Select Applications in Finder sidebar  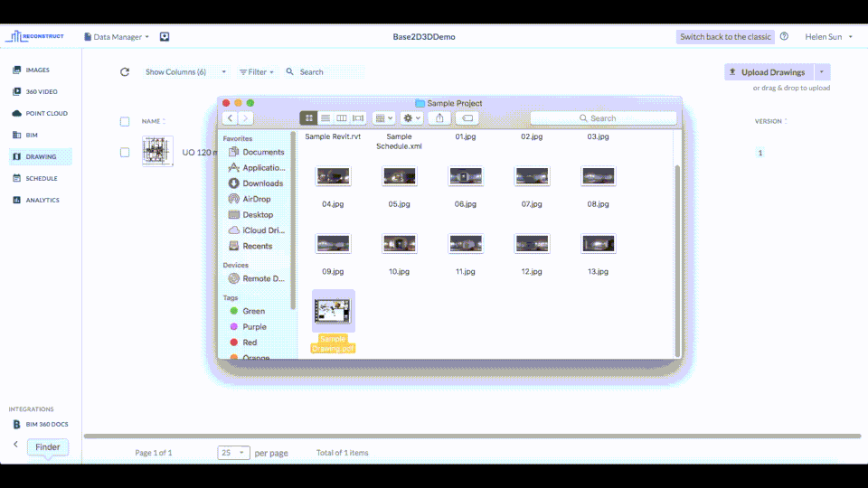(x=258, y=168)
